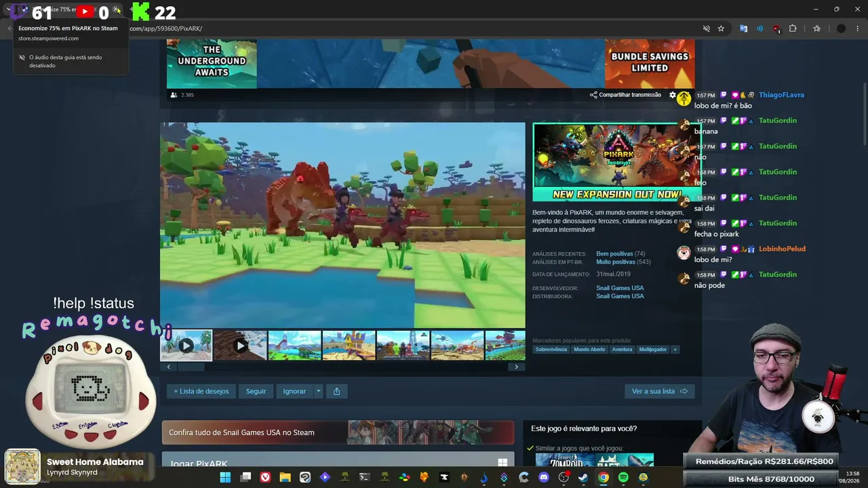The height and width of the screenshot is (488, 868).
Task: Click the share icon button beside Ignorar
Action: 336,391
